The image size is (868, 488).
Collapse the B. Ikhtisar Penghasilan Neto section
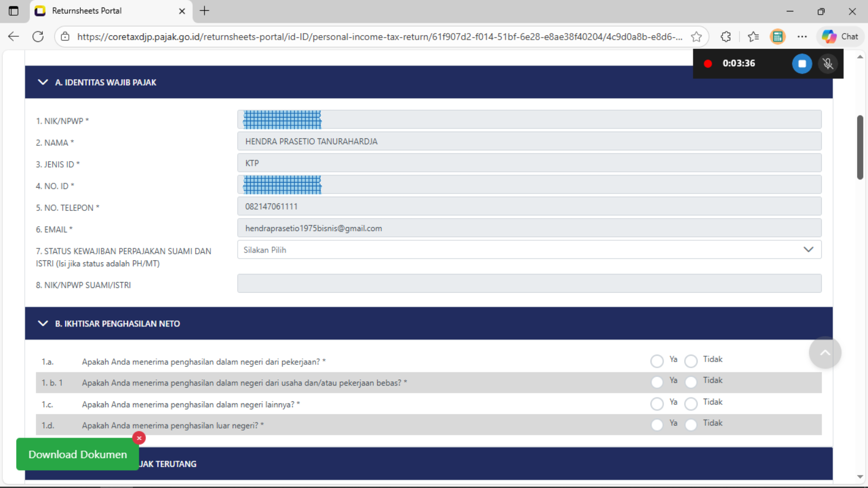pos(43,324)
